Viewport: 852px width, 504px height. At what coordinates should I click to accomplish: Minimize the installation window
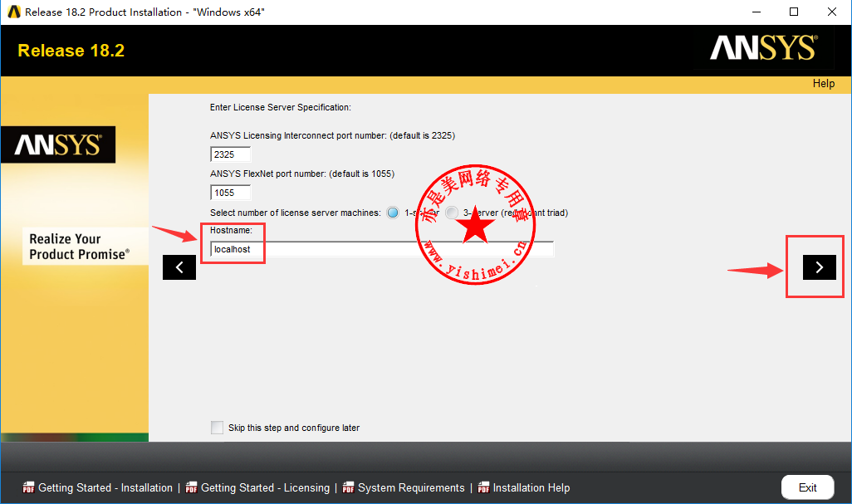click(757, 12)
